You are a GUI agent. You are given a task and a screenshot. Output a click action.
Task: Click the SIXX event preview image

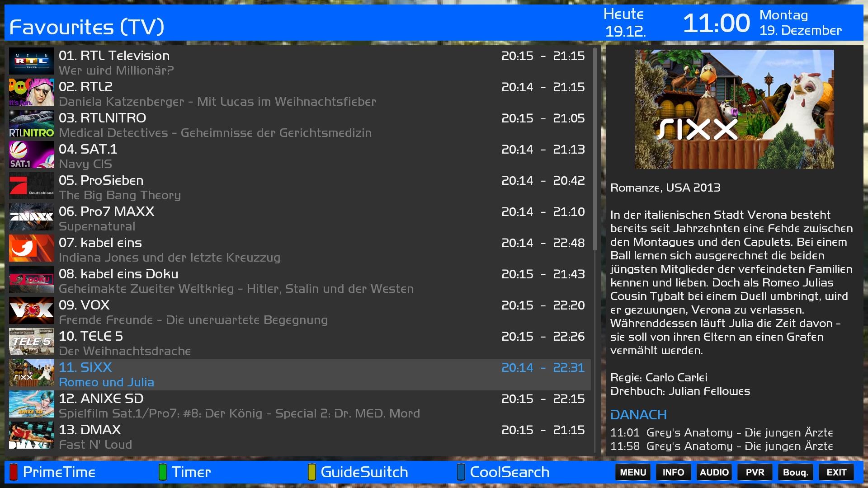coord(734,109)
